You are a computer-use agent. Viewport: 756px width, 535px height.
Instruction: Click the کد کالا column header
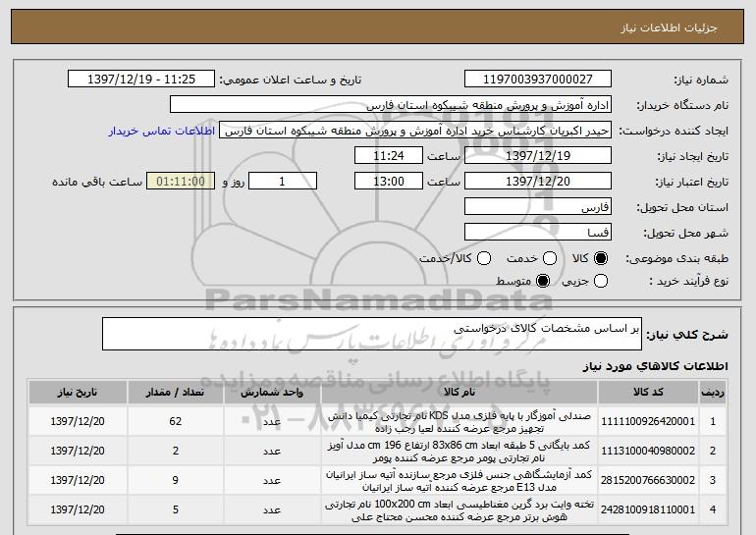click(x=648, y=393)
